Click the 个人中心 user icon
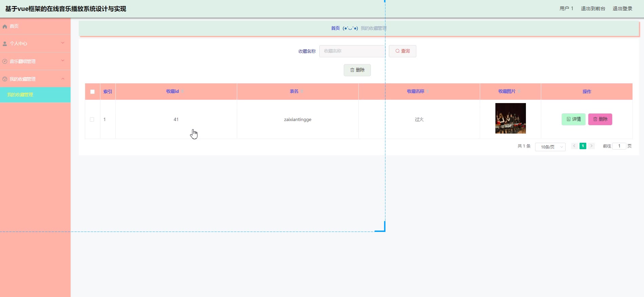 (5, 44)
